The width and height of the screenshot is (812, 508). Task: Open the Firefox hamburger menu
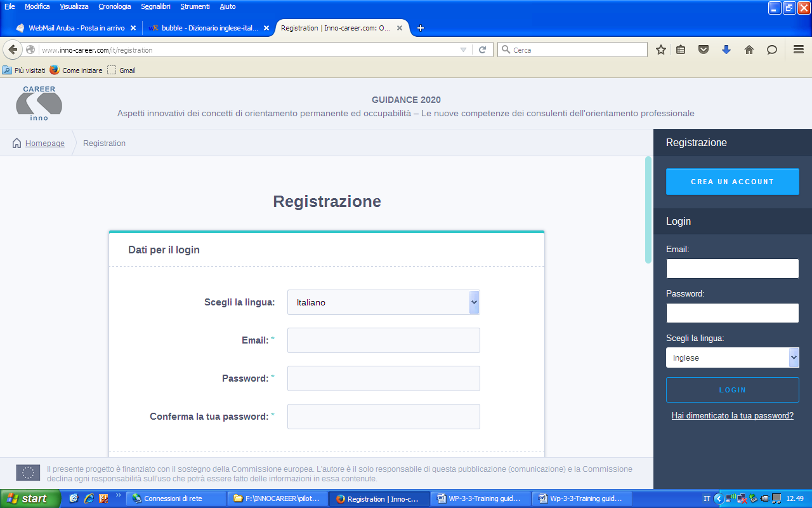(x=799, y=50)
